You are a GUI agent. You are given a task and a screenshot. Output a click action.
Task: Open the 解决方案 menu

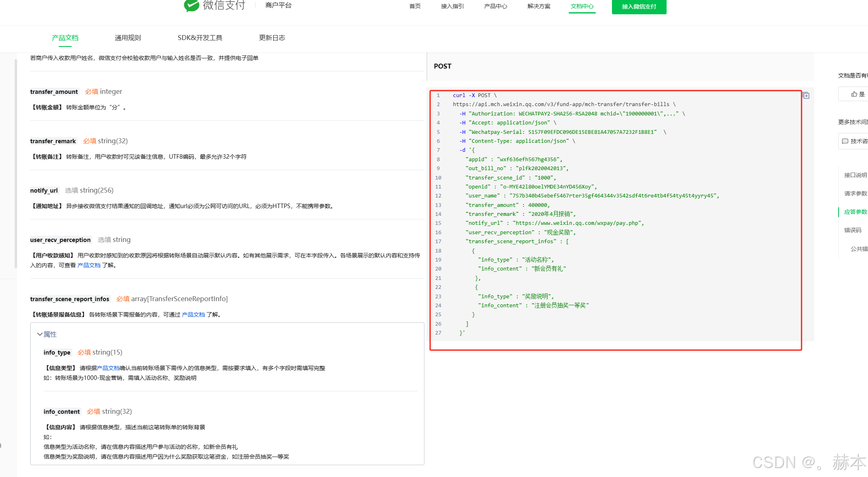tap(539, 6)
